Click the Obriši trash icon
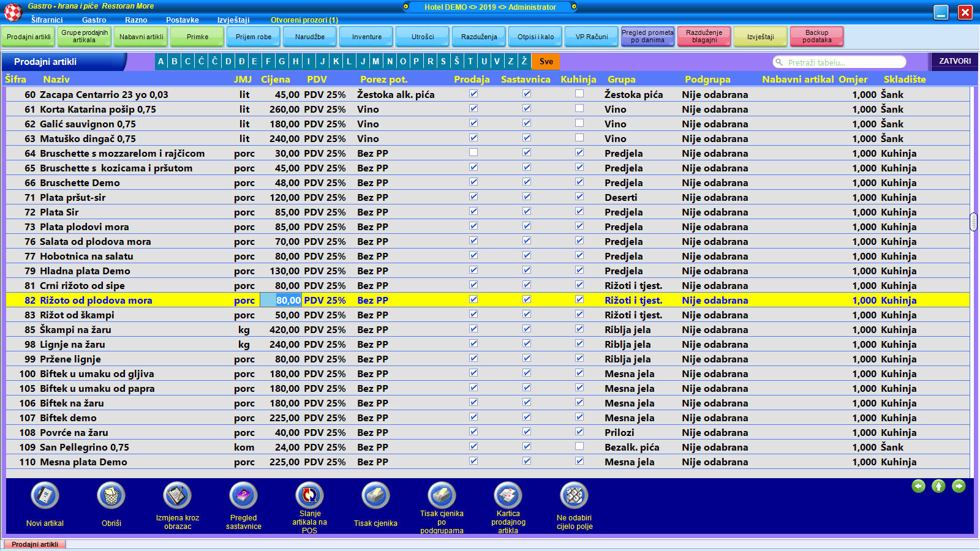 (111, 496)
